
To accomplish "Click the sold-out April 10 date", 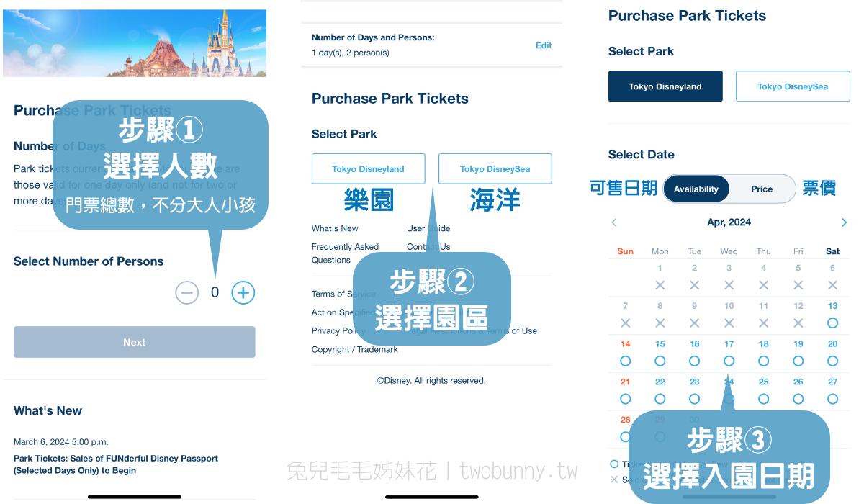I will tap(729, 315).
